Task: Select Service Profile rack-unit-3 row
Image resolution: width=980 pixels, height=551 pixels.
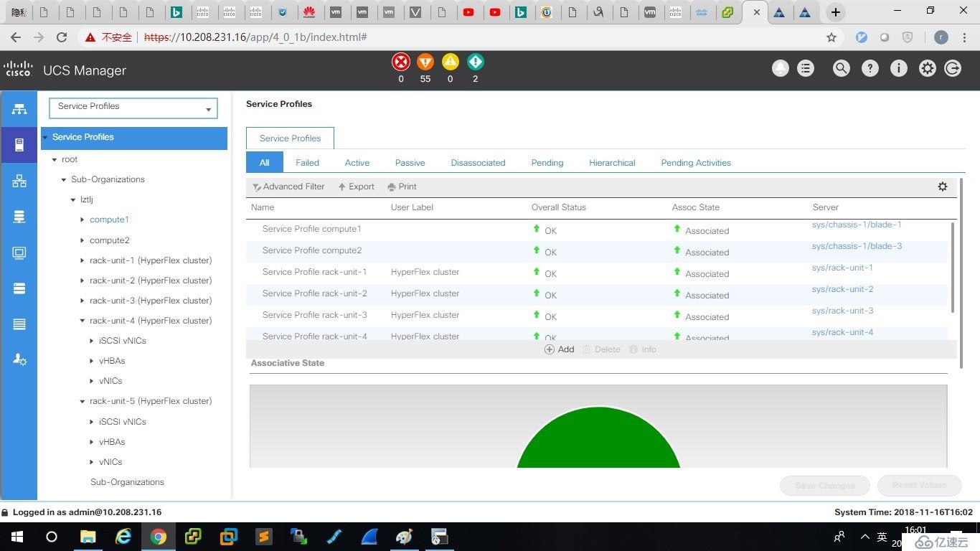Action: pos(597,316)
